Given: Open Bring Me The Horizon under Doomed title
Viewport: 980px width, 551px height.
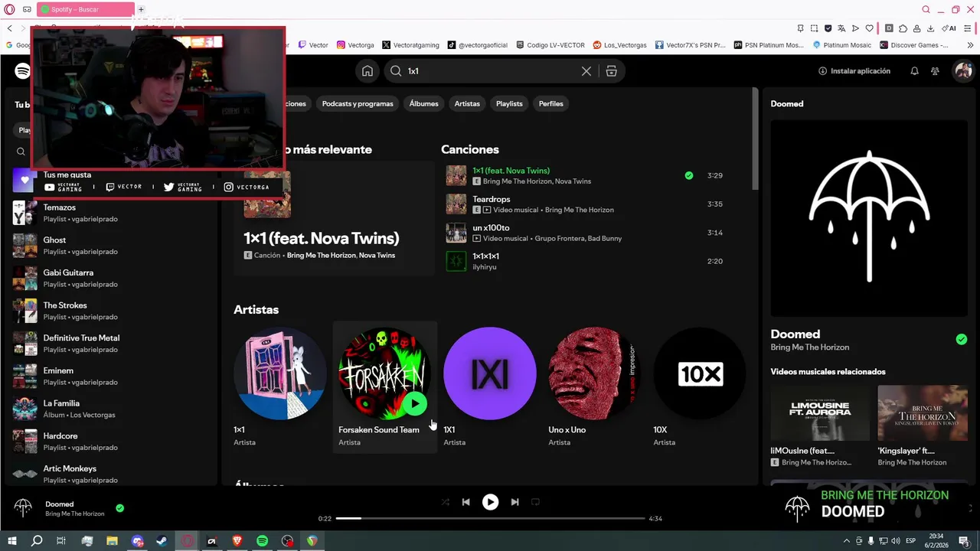Looking at the screenshot, I should pyautogui.click(x=809, y=347).
